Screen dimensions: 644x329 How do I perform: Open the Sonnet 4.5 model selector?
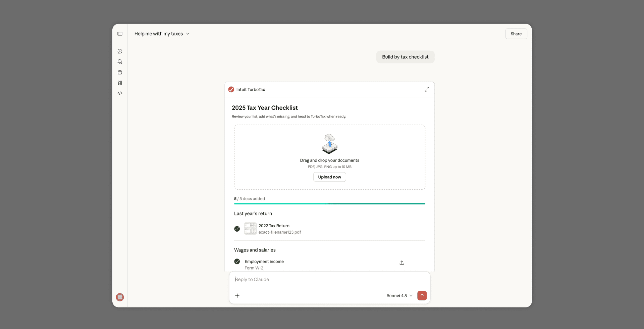coord(399,296)
